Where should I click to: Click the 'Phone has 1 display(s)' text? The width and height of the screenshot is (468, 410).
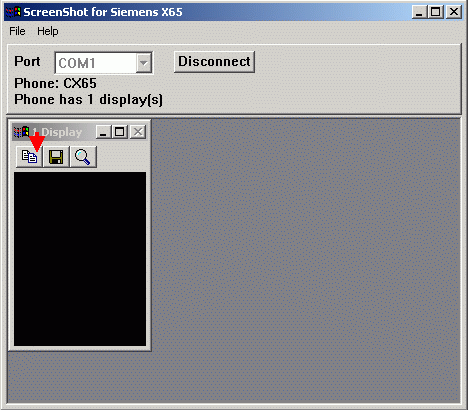(x=88, y=100)
